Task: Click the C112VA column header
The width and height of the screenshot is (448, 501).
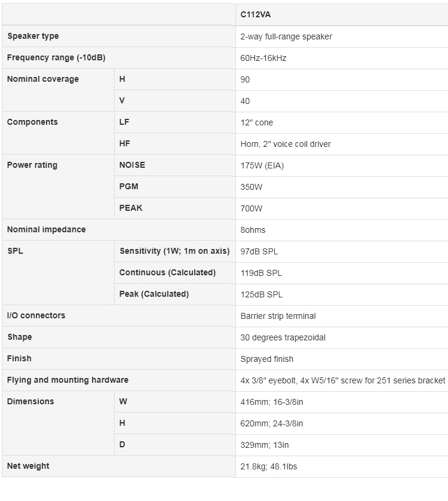Action: (255, 15)
